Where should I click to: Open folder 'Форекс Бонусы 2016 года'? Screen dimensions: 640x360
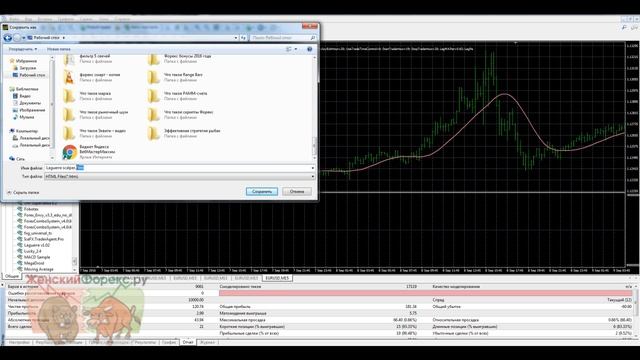point(180,58)
